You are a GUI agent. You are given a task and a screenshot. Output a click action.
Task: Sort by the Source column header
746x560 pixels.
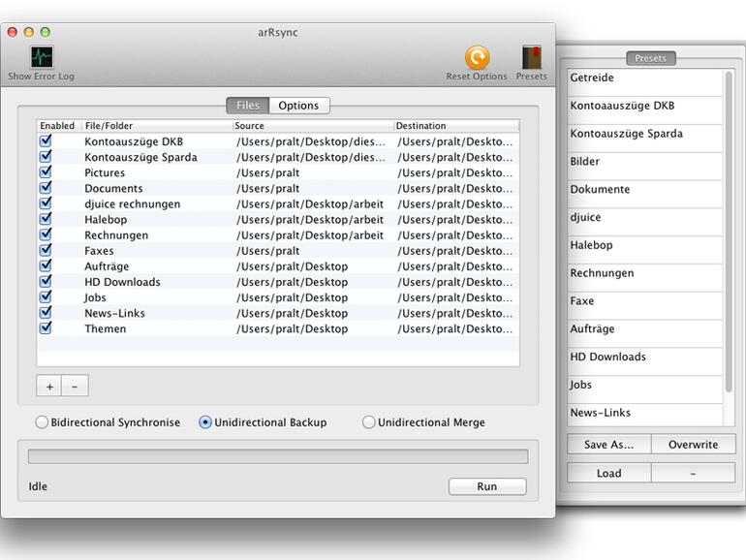[x=313, y=126]
